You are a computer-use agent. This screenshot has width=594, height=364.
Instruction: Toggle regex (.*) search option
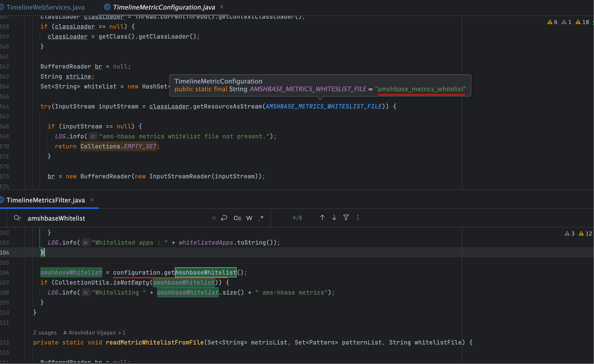[x=261, y=218]
